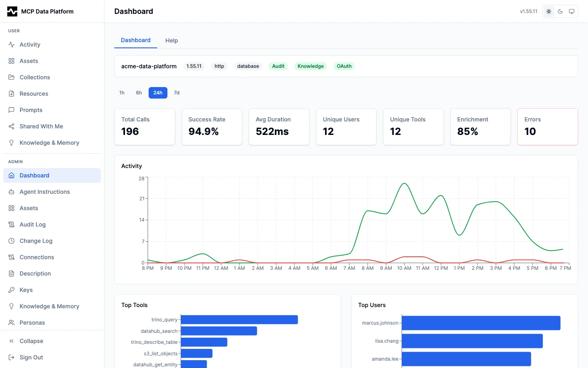Click the Activity pulse icon in sidebar
Viewport: 588px width, 368px height.
11,45
